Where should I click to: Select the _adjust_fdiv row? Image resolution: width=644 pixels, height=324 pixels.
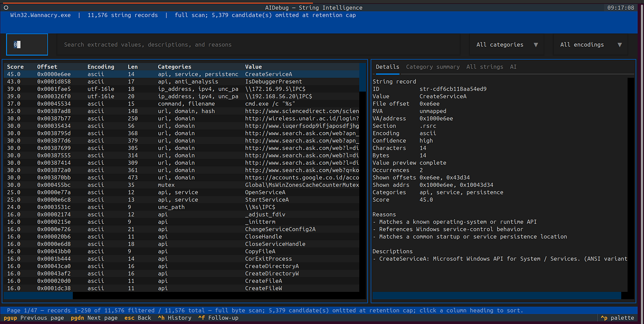pyautogui.click(x=182, y=214)
